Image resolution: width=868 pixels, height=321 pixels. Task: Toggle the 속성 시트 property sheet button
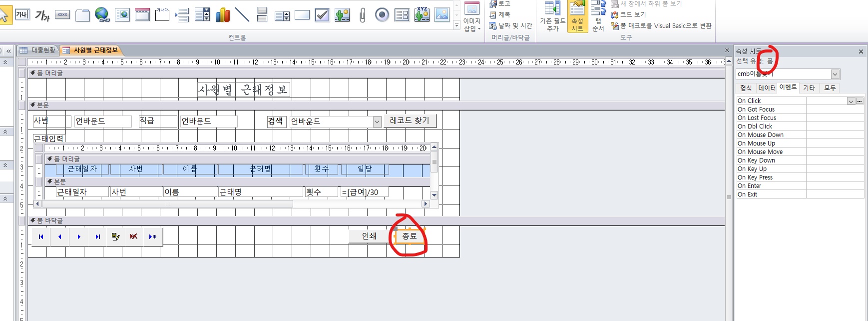tap(577, 16)
